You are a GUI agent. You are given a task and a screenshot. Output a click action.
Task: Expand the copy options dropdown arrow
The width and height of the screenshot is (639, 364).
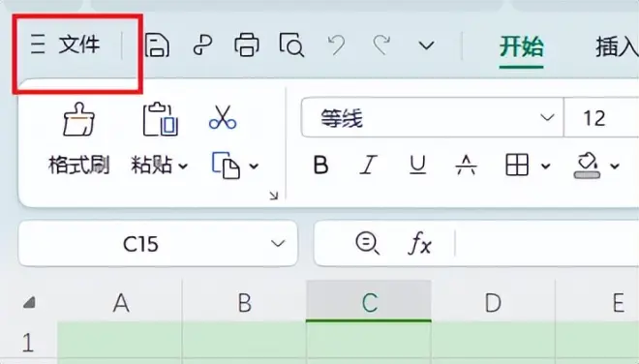pyautogui.click(x=254, y=166)
